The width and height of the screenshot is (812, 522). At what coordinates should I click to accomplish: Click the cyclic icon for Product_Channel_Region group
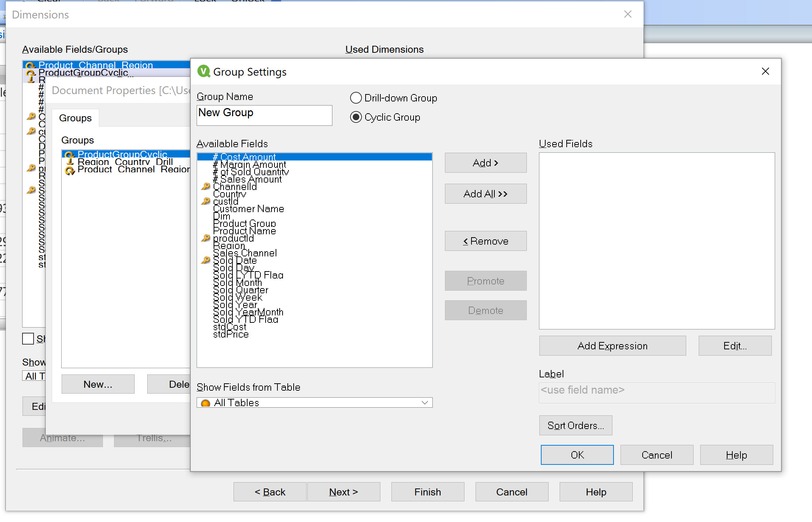point(69,170)
